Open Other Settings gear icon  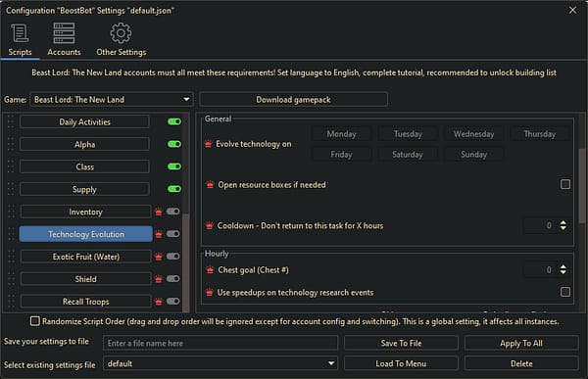pyautogui.click(x=121, y=33)
